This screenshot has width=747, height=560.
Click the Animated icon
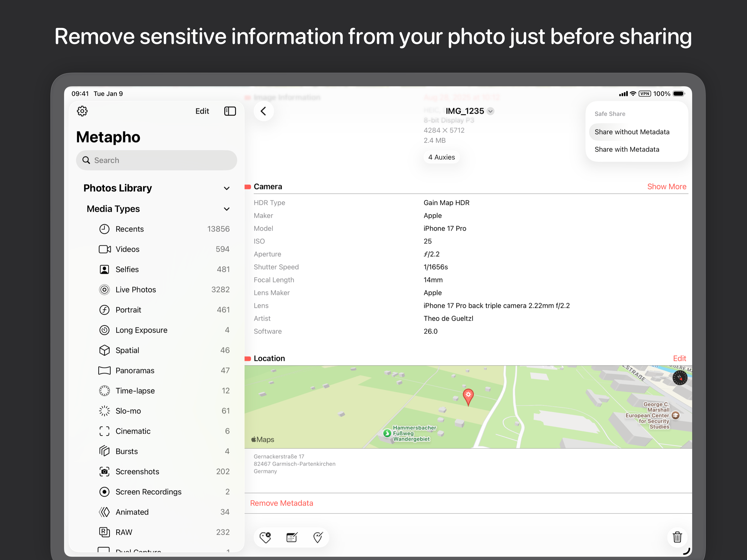104,512
